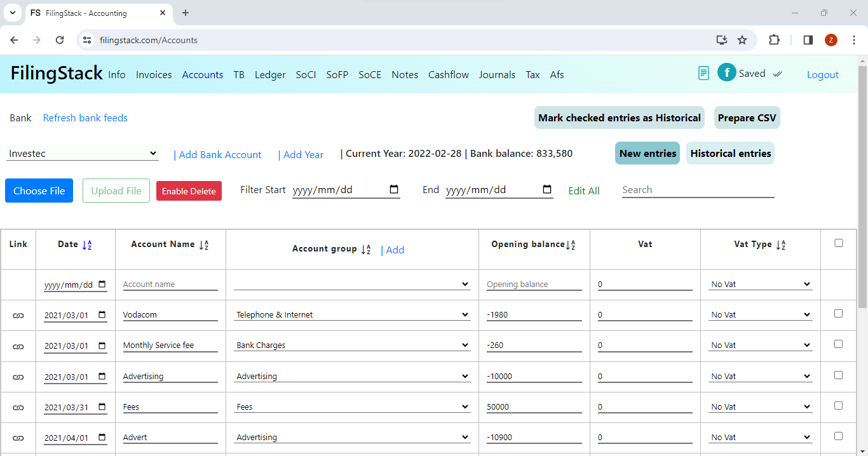Screen dimensions: 868x456
Task: Click the Refresh bank feeds link
Action: [85, 117]
